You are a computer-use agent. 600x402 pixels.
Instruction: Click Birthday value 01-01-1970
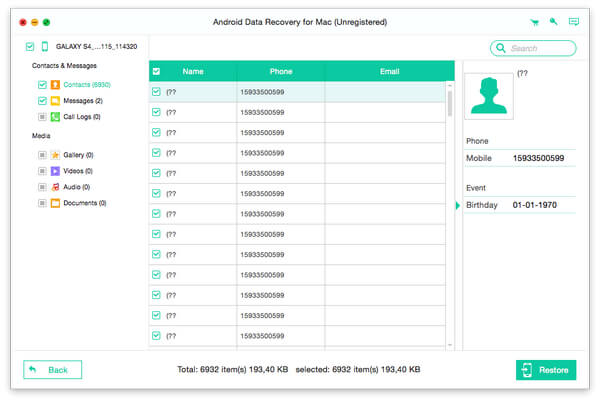[x=535, y=205]
